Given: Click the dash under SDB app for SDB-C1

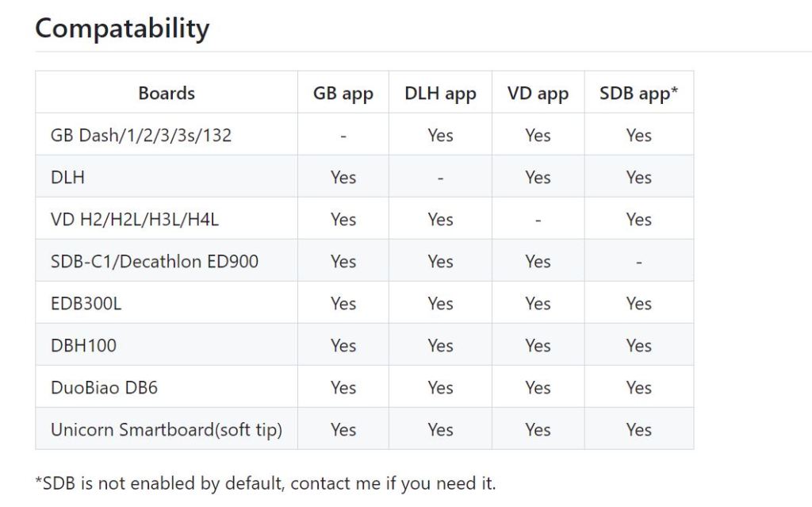Looking at the screenshot, I should point(638,261).
